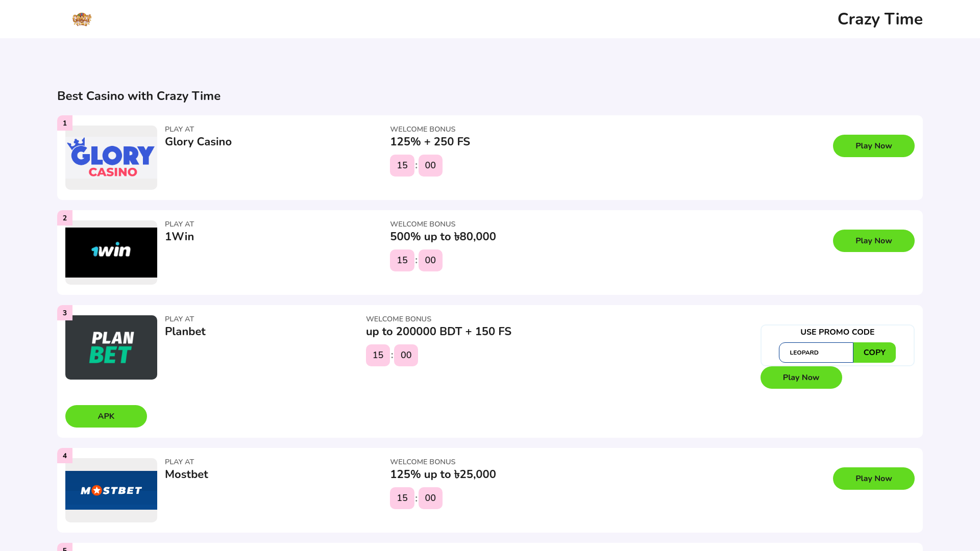Click Glory Casino timer minutes 15
The height and width of the screenshot is (551, 980).
(402, 165)
